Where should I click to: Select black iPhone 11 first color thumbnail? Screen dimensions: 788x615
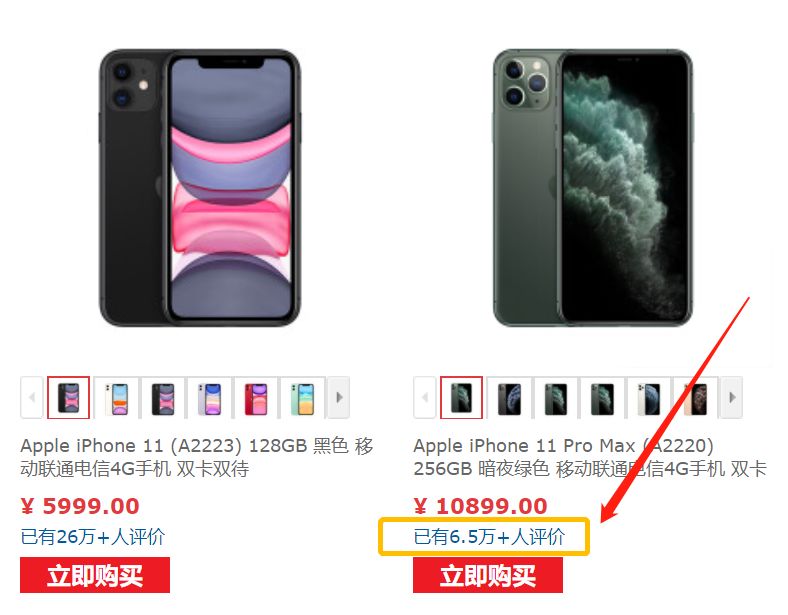pos(68,397)
